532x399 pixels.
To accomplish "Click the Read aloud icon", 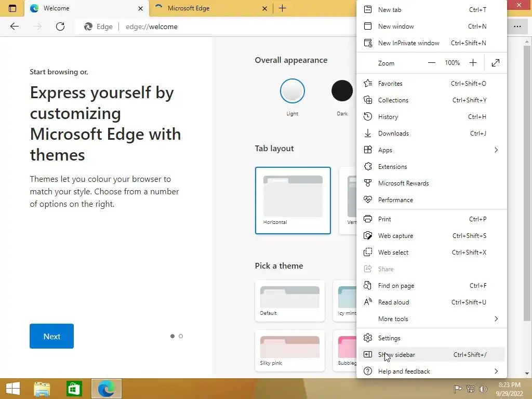I will [368, 302].
